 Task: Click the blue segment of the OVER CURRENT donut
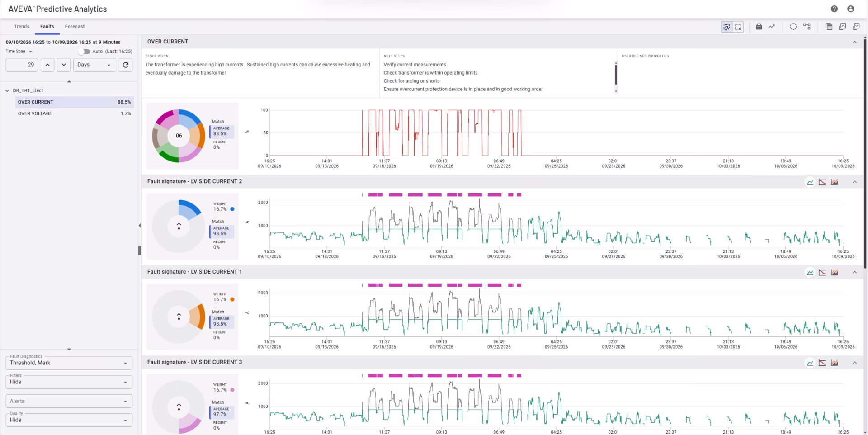click(190, 118)
